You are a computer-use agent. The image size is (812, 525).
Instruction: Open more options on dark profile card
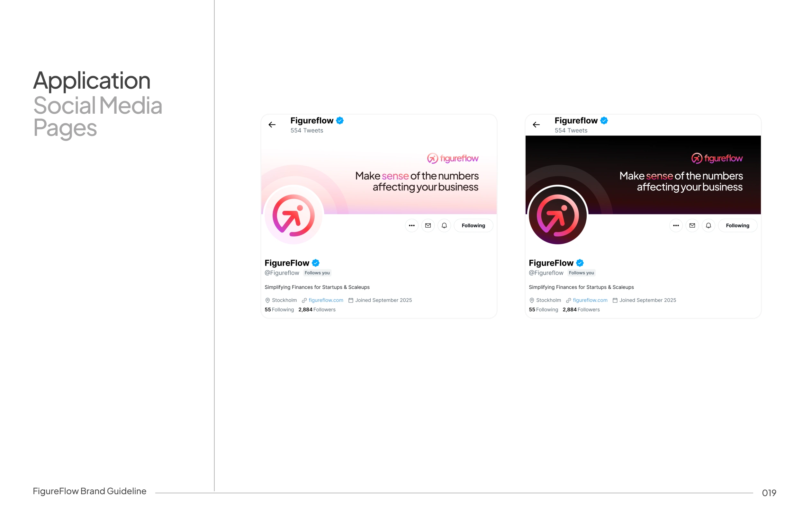[x=676, y=226]
